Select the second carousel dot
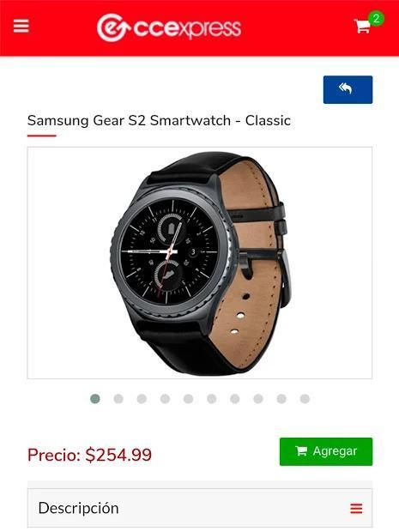Screen dimensions: 399x532 click(118, 399)
